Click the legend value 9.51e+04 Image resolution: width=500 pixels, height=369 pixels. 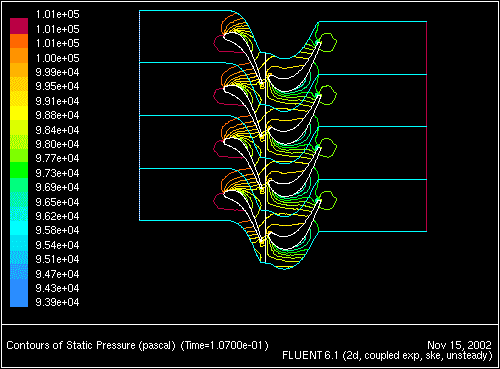(58, 259)
